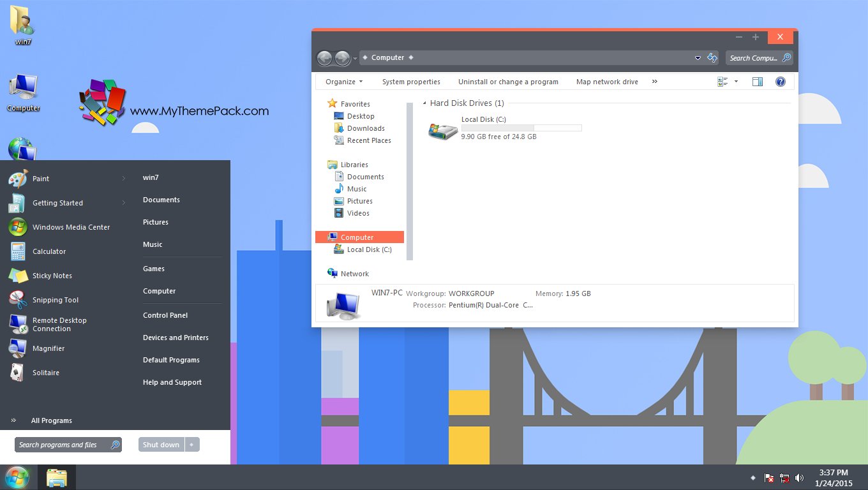Open the Organize dropdown menu
Screen dimensions: 868x490
pos(344,82)
